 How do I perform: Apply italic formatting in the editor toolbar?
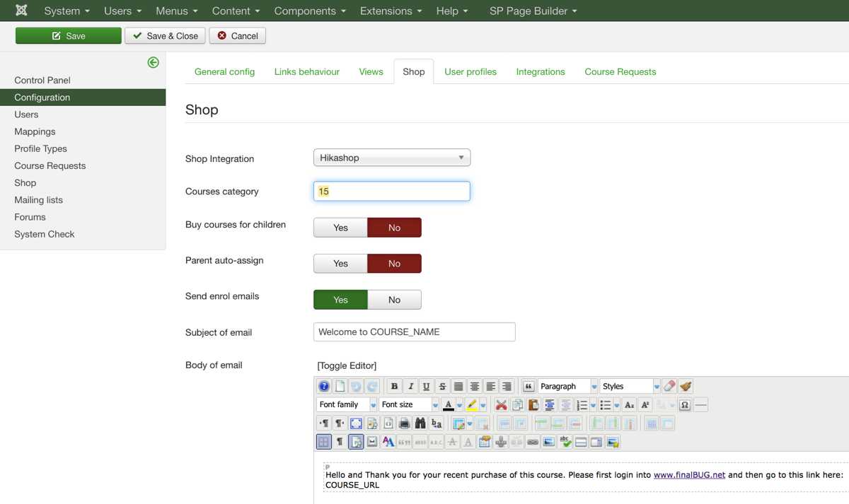pyautogui.click(x=410, y=387)
